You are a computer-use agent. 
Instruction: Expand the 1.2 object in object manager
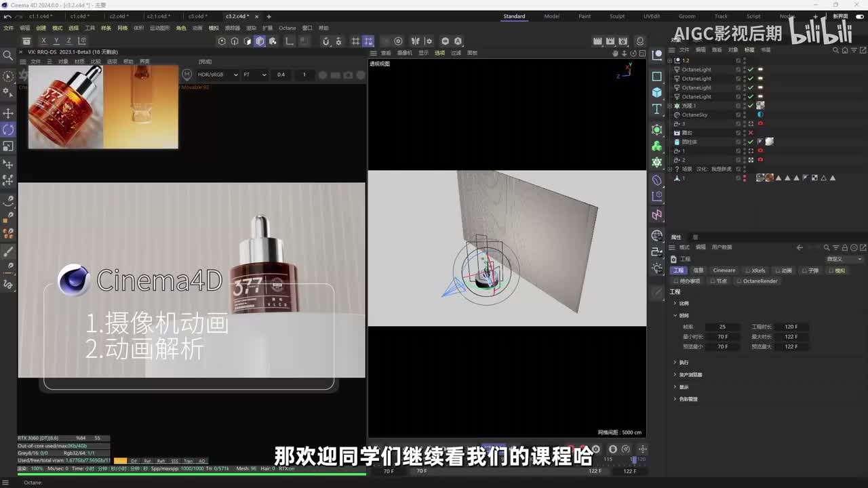tap(670, 60)
